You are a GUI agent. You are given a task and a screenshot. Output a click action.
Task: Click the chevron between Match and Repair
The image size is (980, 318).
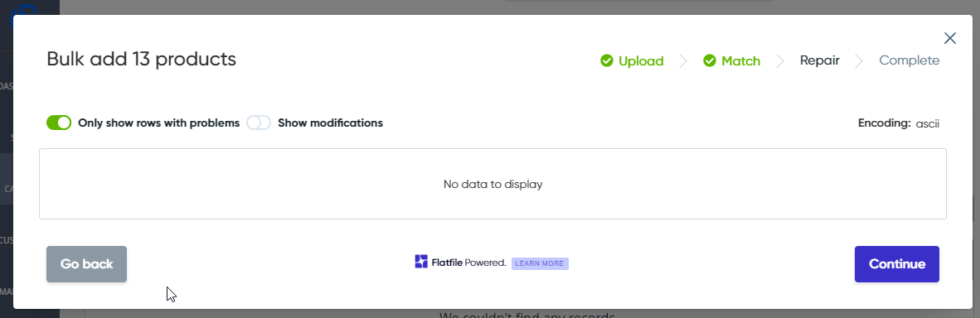[x=780, y=60]
